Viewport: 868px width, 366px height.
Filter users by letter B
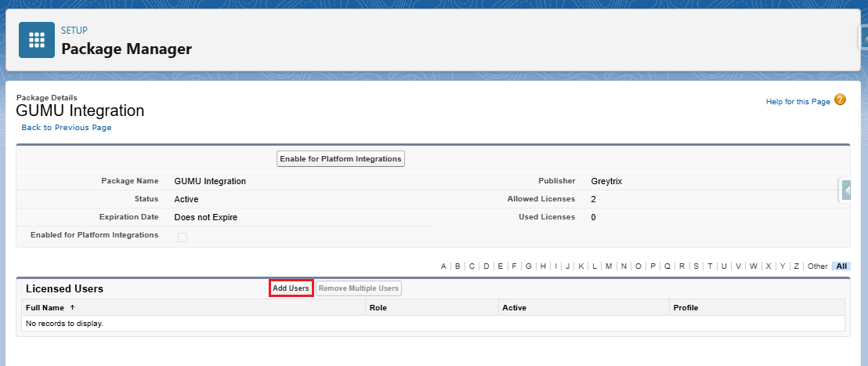pyautogui.click(x=458, y=266)
